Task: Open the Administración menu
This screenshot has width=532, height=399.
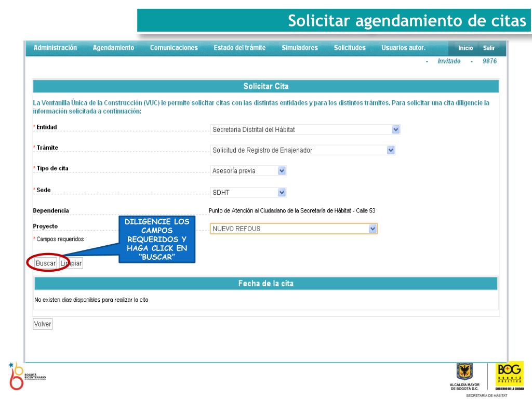Action: click(55, 48)
